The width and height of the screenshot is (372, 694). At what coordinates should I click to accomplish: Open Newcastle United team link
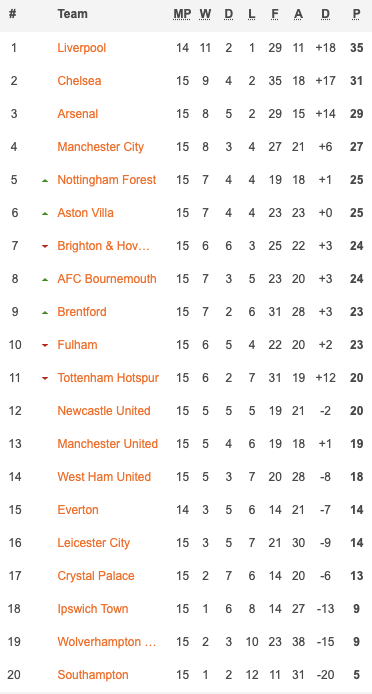(x=104, y=411)
